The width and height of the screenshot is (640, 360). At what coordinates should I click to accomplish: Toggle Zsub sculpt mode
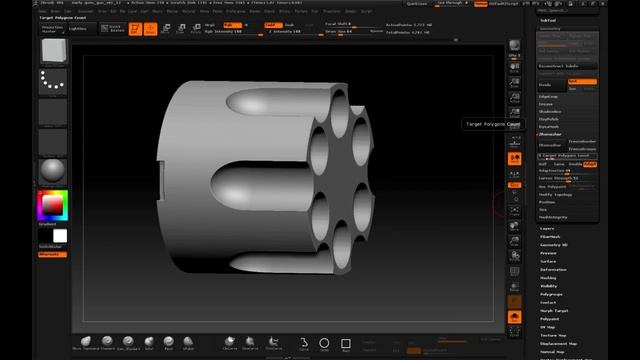[x=289, y=25]
